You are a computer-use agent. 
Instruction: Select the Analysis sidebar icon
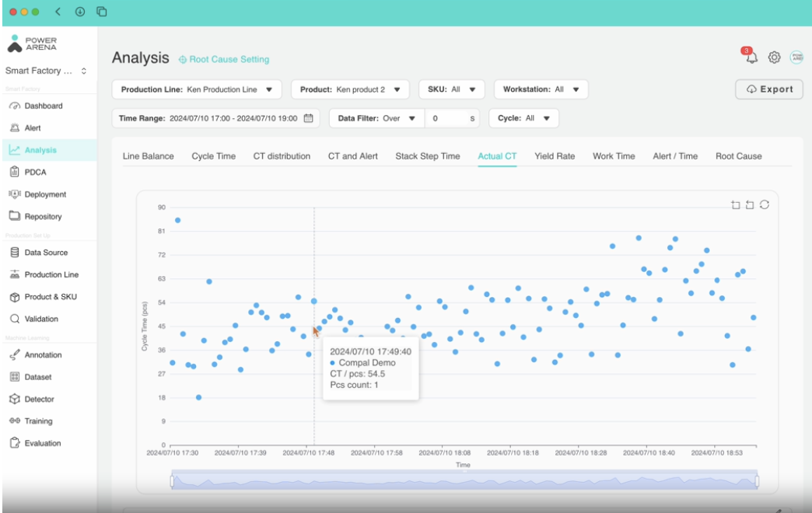point(15,150)
